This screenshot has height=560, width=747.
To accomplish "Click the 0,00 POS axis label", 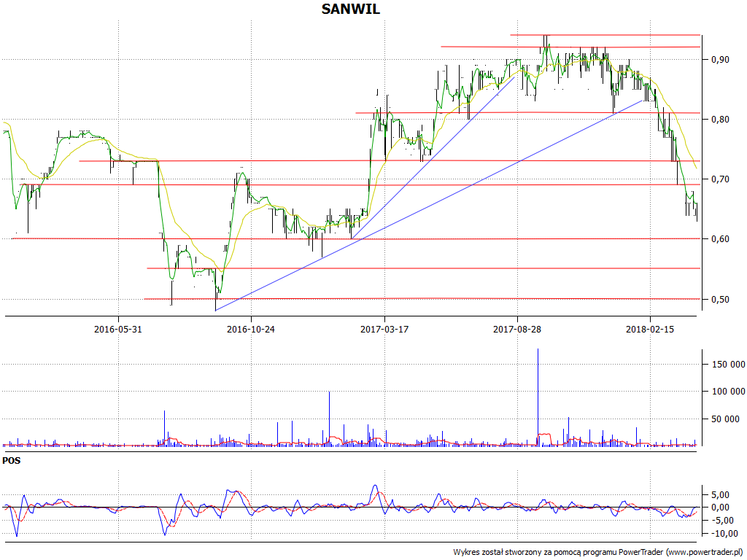I will tap(720, 507).
